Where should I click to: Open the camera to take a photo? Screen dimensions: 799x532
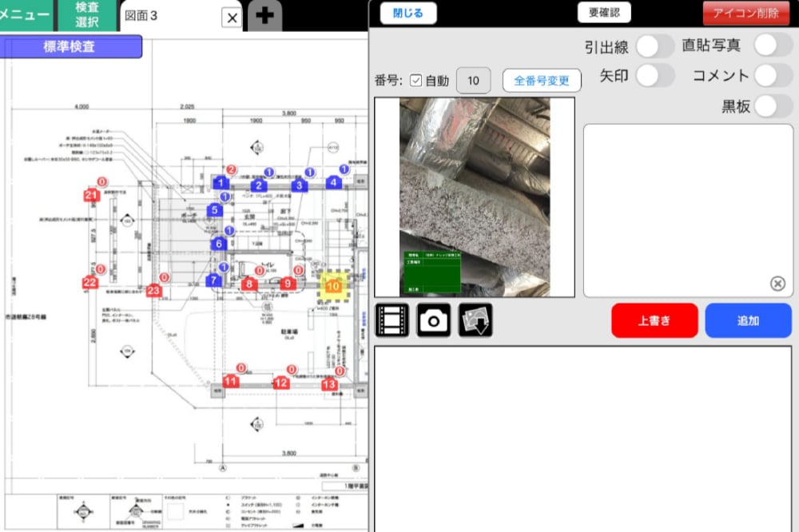[434, 320]
